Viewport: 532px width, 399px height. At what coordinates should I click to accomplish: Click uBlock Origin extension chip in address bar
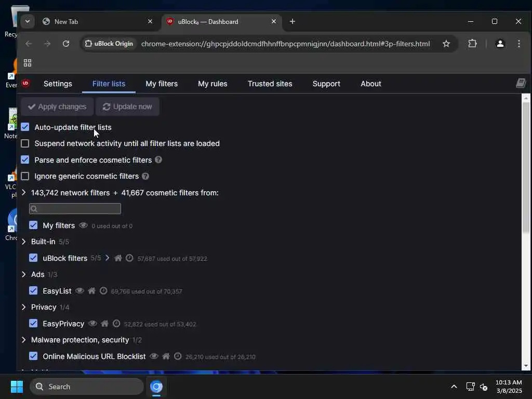coord(109,44)
